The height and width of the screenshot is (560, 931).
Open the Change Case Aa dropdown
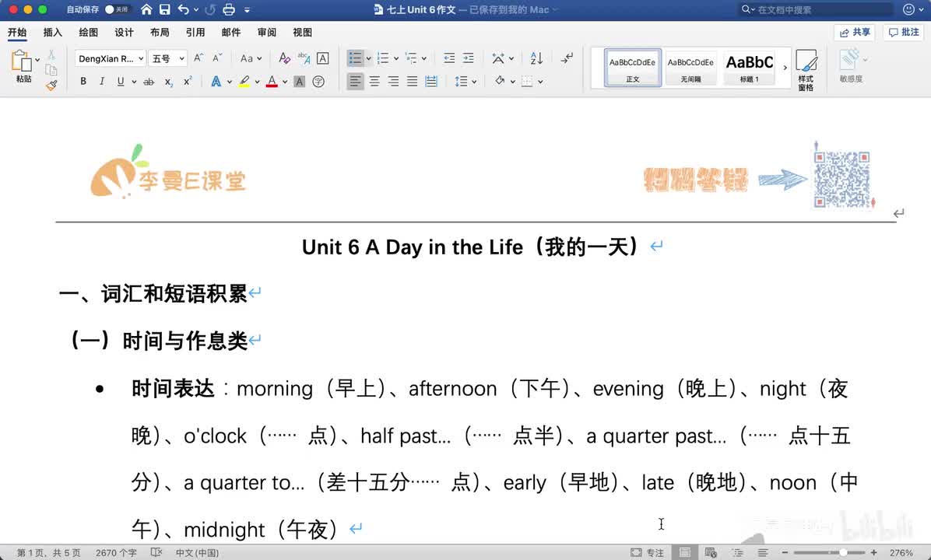[251, 58]
